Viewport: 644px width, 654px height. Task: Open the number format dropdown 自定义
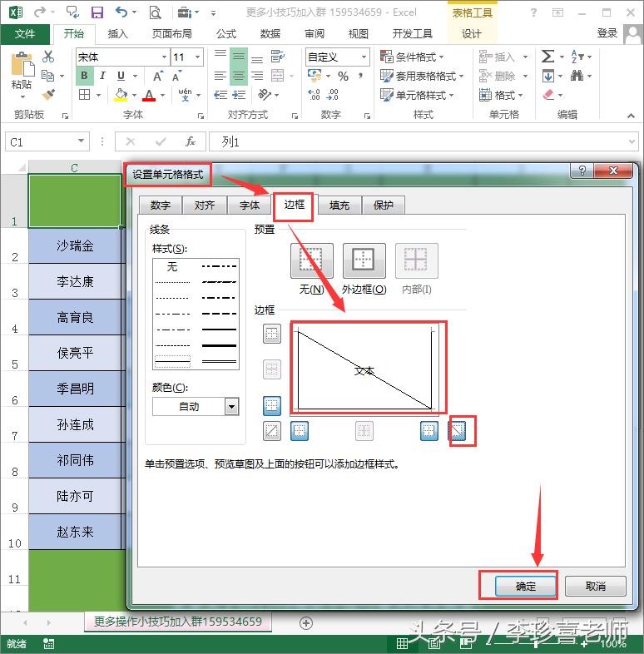[x=364, y=57]
